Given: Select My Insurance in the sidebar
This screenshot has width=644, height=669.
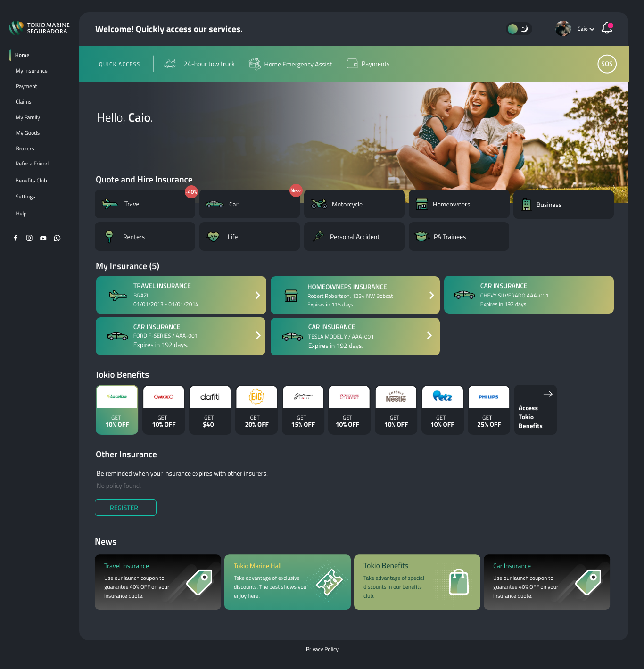Looking at the screenshot, I should point(32,71).
